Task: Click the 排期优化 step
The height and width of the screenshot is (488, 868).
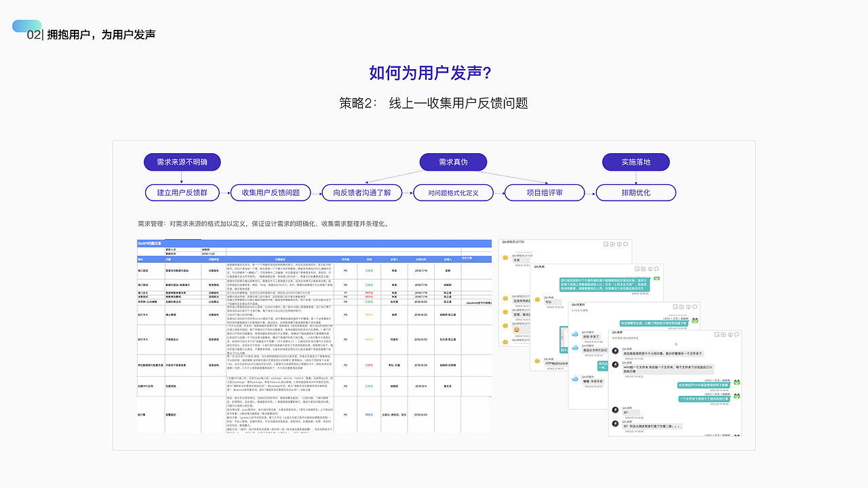Action: pos(635,192)
